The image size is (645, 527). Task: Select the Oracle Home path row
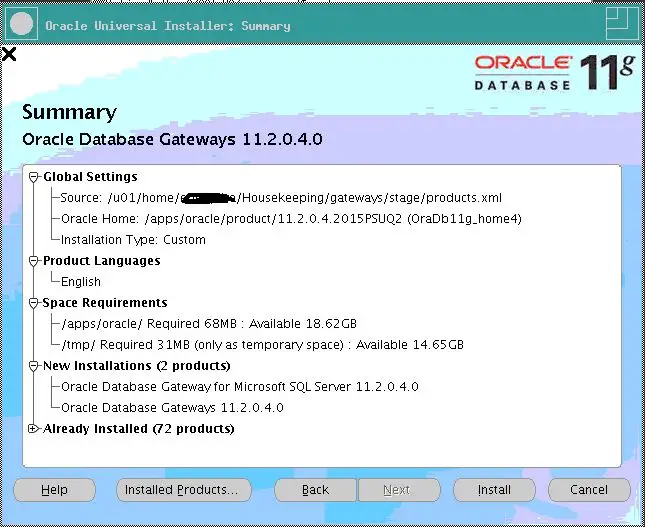pyautogui.click(x=291, y=219)
